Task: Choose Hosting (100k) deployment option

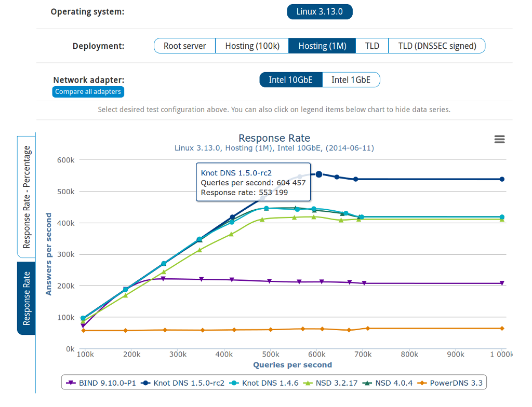Action: [x=252, y=46]
